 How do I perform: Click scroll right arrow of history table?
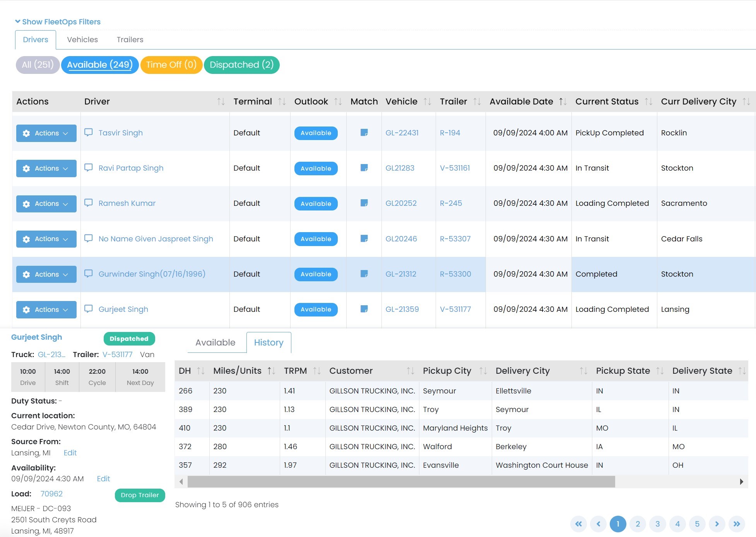click(741, 482)
